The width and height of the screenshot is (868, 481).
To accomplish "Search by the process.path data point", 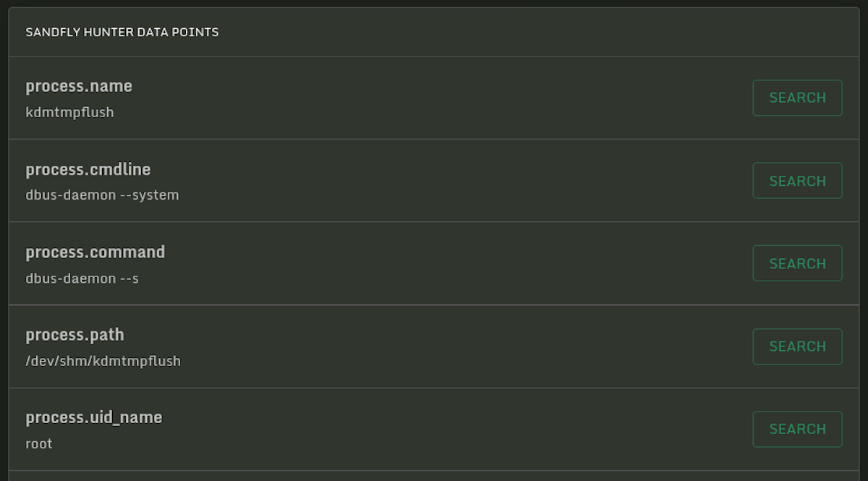I will tap(797, 346).
